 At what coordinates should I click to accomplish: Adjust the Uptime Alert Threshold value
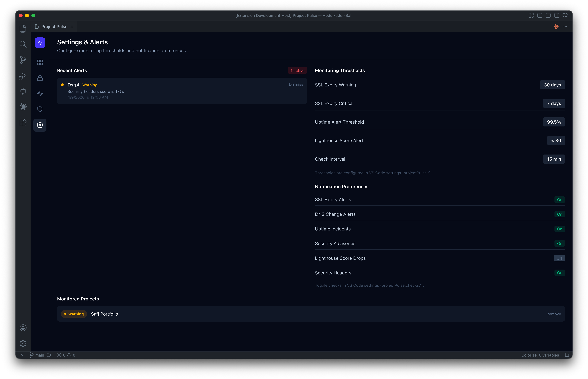coord(554,122)
